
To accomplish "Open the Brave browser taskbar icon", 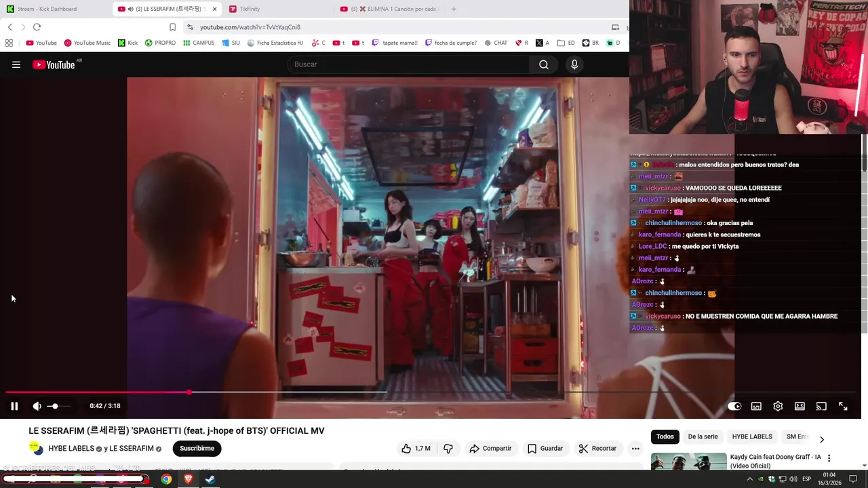I will [x=189, y=479].
